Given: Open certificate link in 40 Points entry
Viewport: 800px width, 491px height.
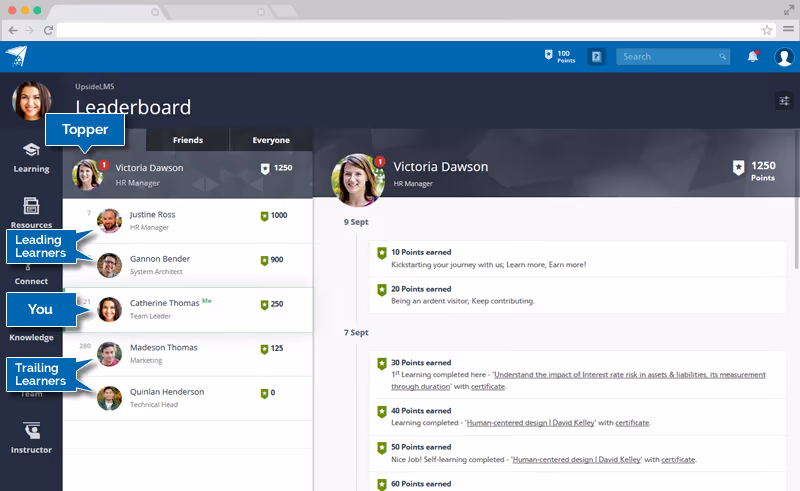Looking at the screenshot, I should point(632,423).
